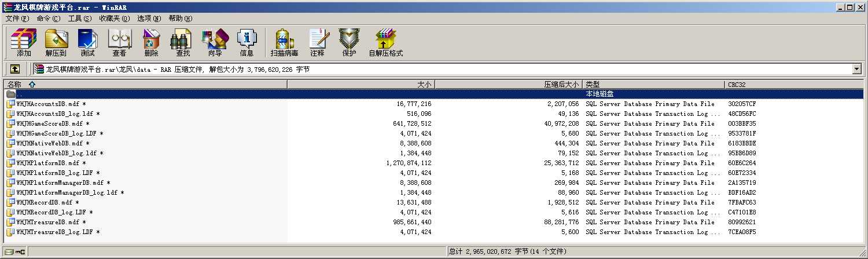Click the View (查看) toolbar icon
Screen dimensions: 868x259
tap(119, 42)
